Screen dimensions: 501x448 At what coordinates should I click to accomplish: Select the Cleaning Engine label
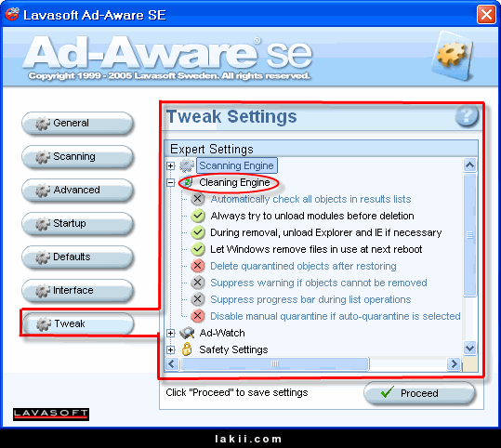[234, 182]
